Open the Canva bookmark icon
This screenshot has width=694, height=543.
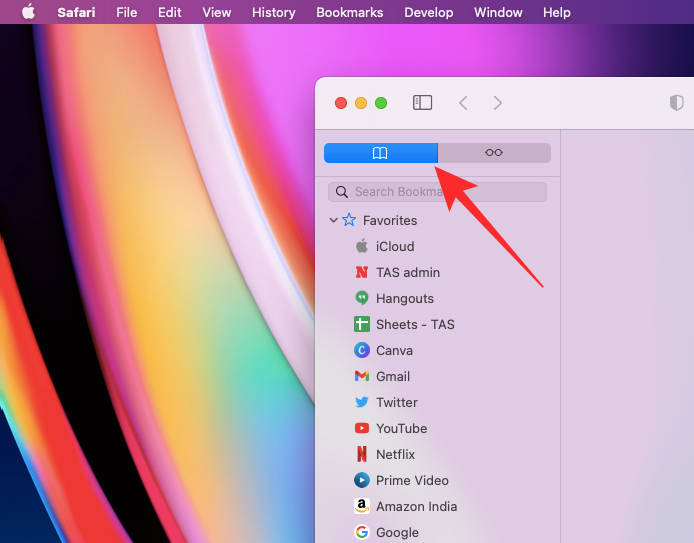362,350
